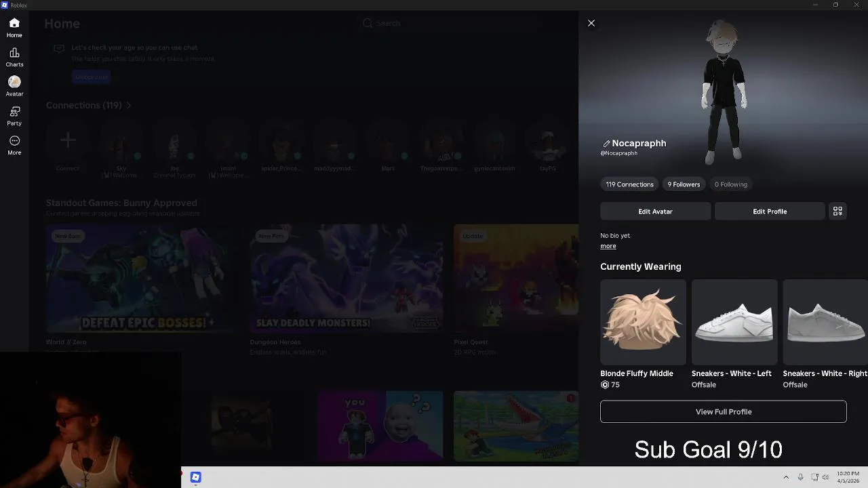Click the Edit Profile button
868x488 pixels.
(770, 211)
